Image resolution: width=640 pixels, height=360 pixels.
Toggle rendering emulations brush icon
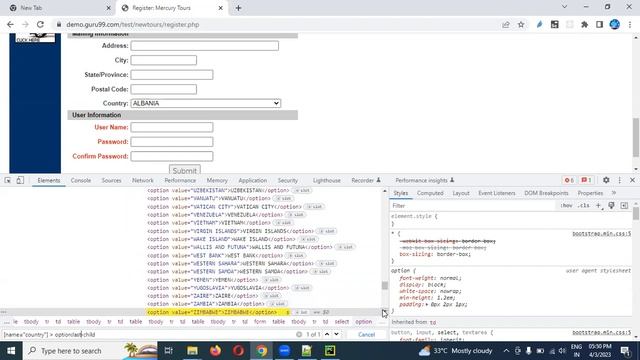click(x=611, y=206)
